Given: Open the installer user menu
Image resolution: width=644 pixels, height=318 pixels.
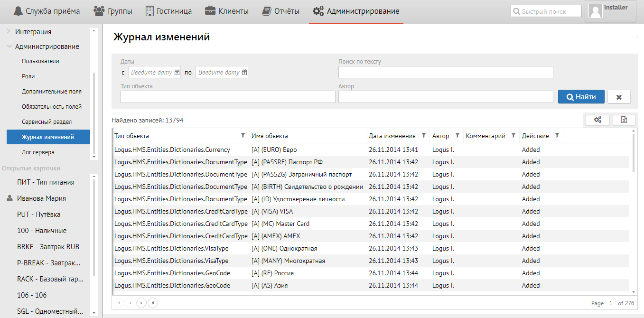Looking at the screenshot, I should tap(610, 11).
